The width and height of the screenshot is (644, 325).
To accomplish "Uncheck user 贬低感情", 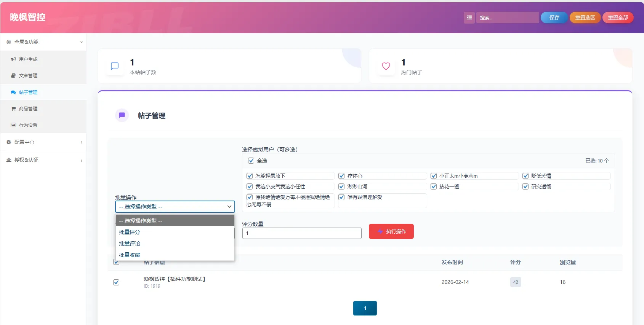I will [x=525, y=176].
